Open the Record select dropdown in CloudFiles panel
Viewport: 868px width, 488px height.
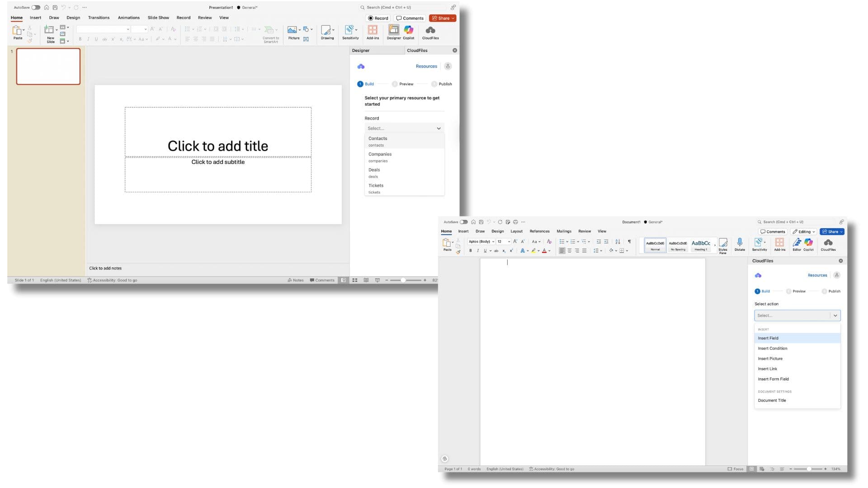404,128
